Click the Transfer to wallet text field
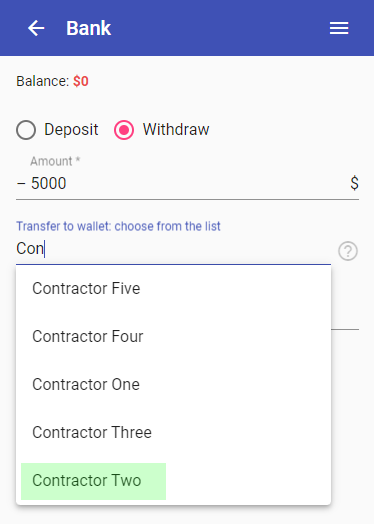 (173, 249)
